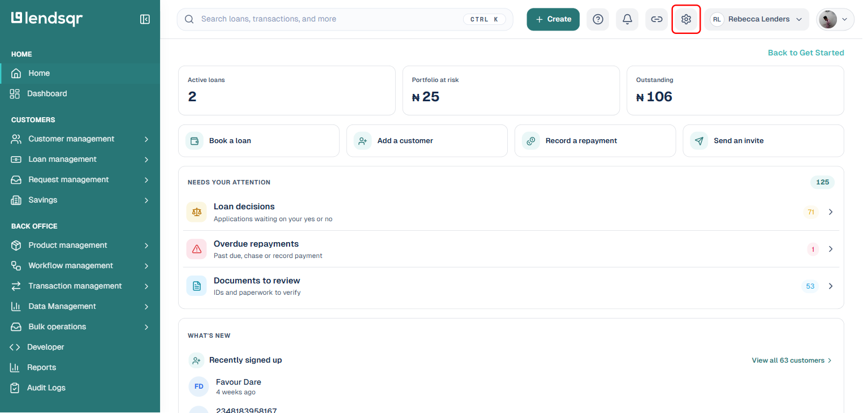The height and width of the screenshot is (413, 868).
Task: Click the Active loans card
Action: point(287,91)
